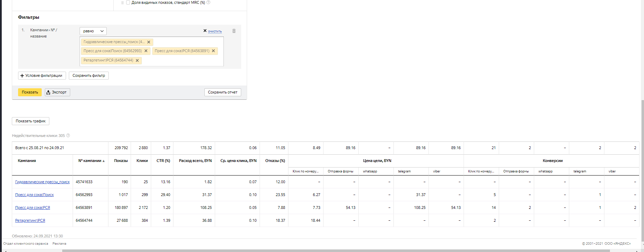
Task: Open Гидравлические прессы_поиск campaign link
Action: tap(42, 182)
